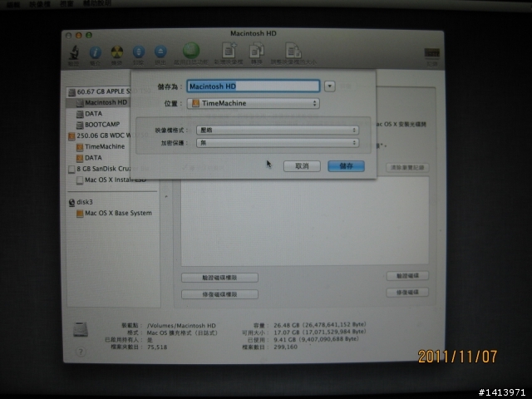The image size is (532, 399).
Task: Click the folder count 75,518 value
Action: coord(157,347)
